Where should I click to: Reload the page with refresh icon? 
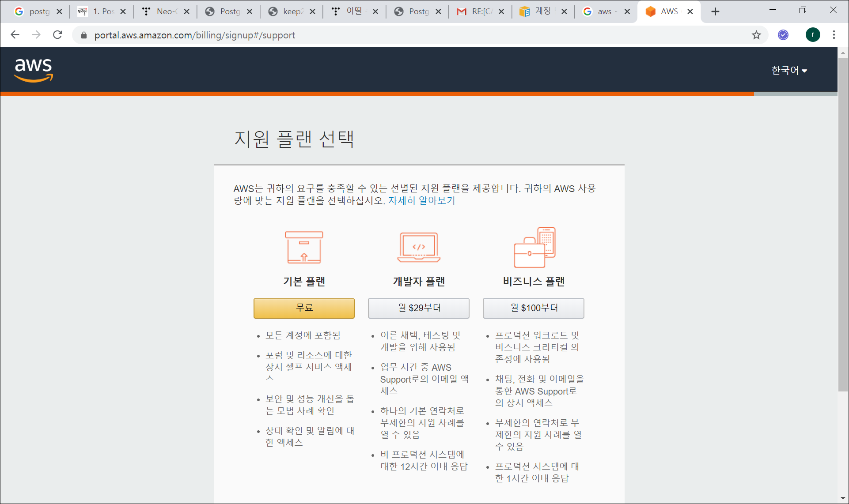click(57, 35)
